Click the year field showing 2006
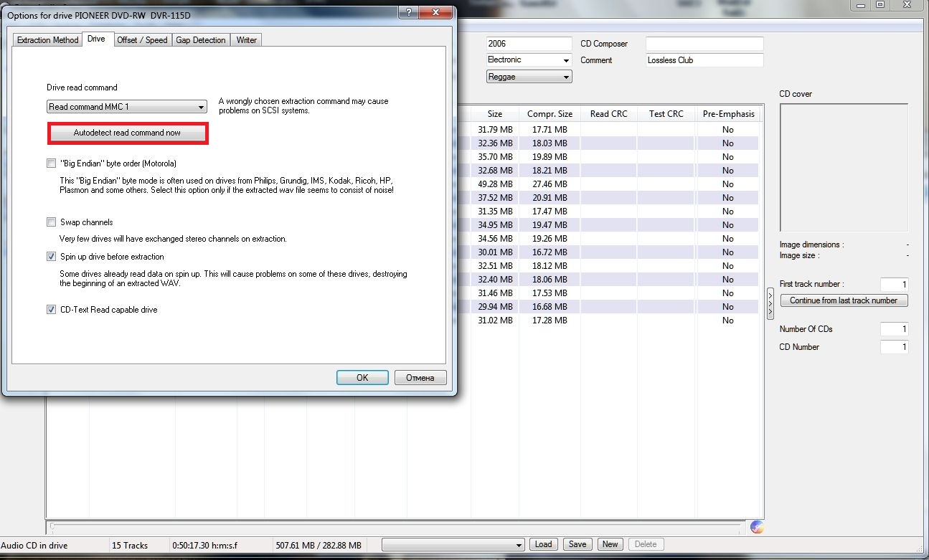The width and height of the screenshot is (929, 560). [x=529, y=44]
